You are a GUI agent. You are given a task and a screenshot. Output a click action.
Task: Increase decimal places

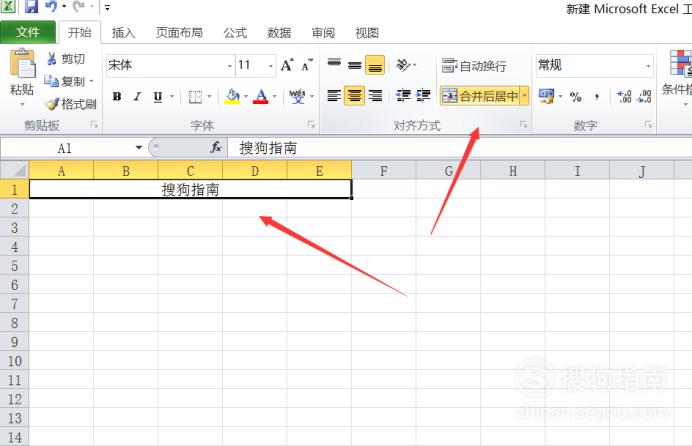[624, 96]
